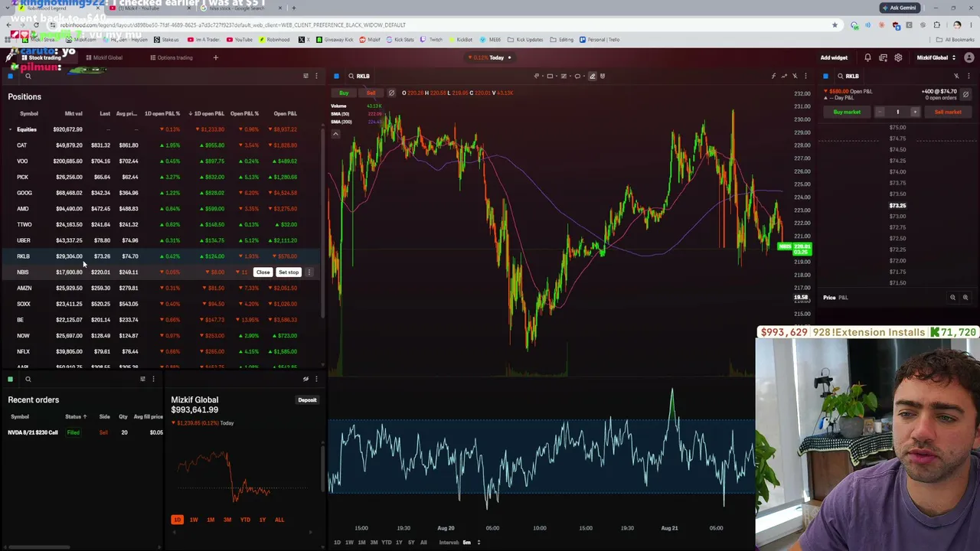980x551 pixels.
Task: Open NBIS row more actions menu
Action: point(309,272)
